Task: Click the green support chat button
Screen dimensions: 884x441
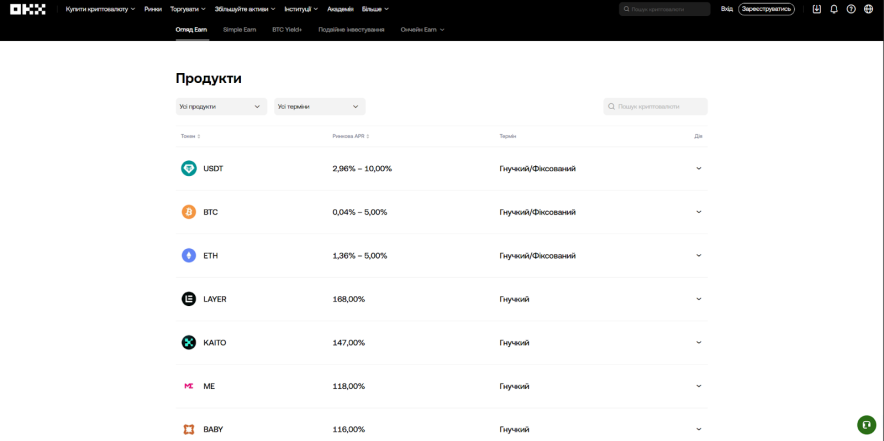Action: coord(866,425)
